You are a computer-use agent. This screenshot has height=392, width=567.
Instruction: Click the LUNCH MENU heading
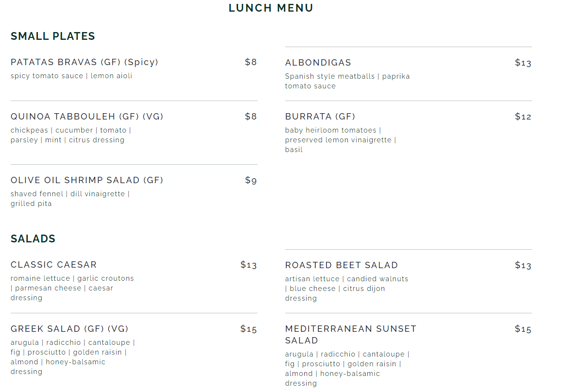[x=271, y=8]
